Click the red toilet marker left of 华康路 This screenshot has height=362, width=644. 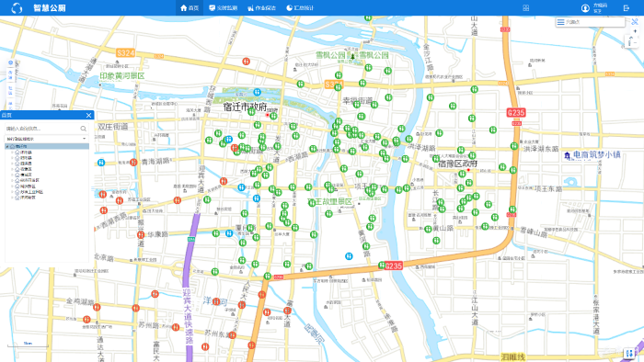click(x=141, y=235)
